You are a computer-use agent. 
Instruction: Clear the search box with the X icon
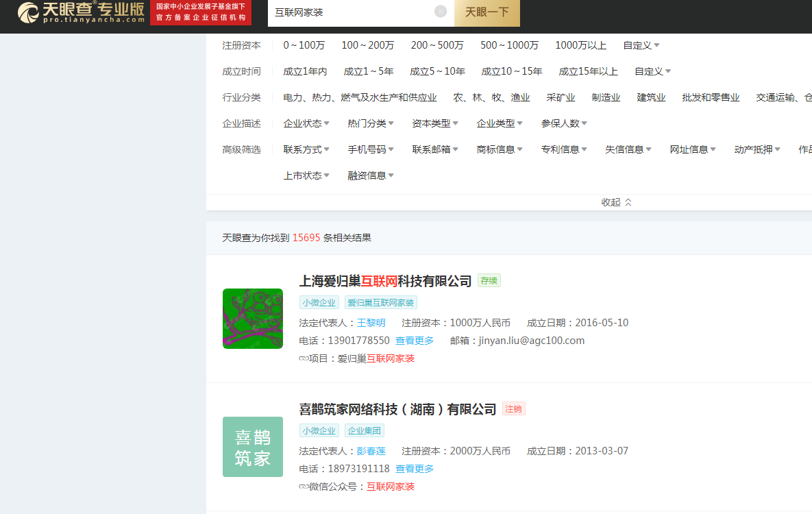coord(441,12)
